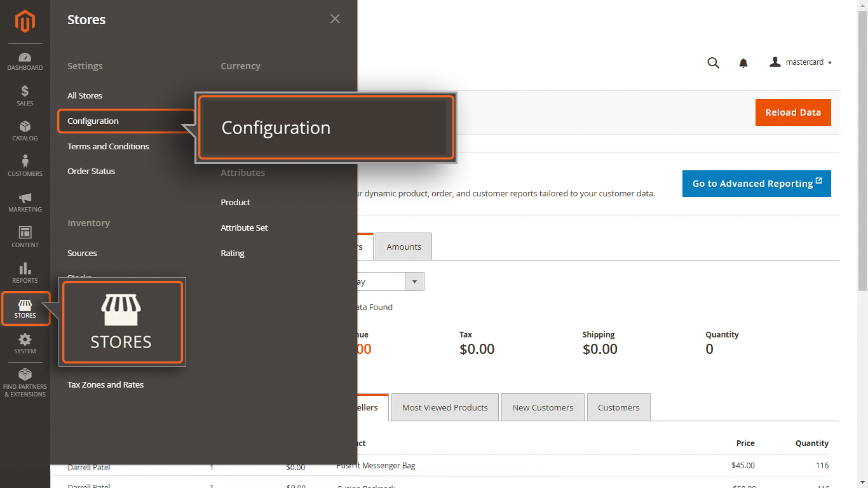The height and width of the screenshot is (488, 868).
Task: Click the search magnifier icon
Action: pos(714,62)
